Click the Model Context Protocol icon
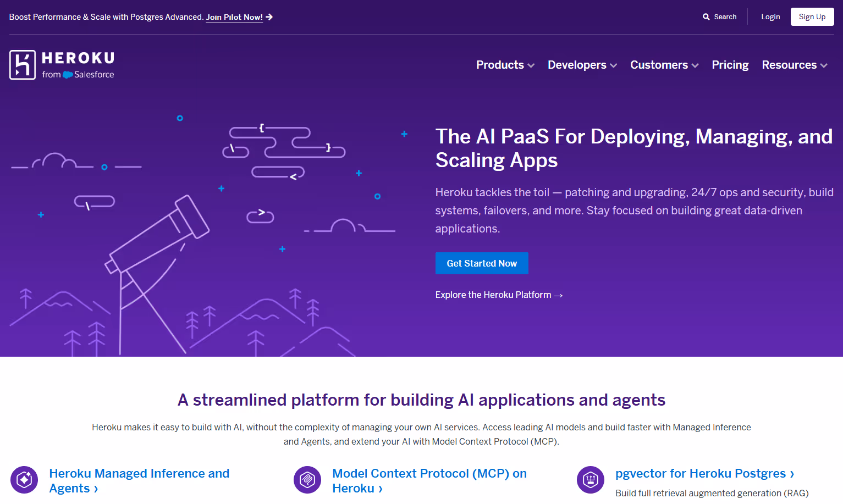843x504 pixels. (307, 480)
